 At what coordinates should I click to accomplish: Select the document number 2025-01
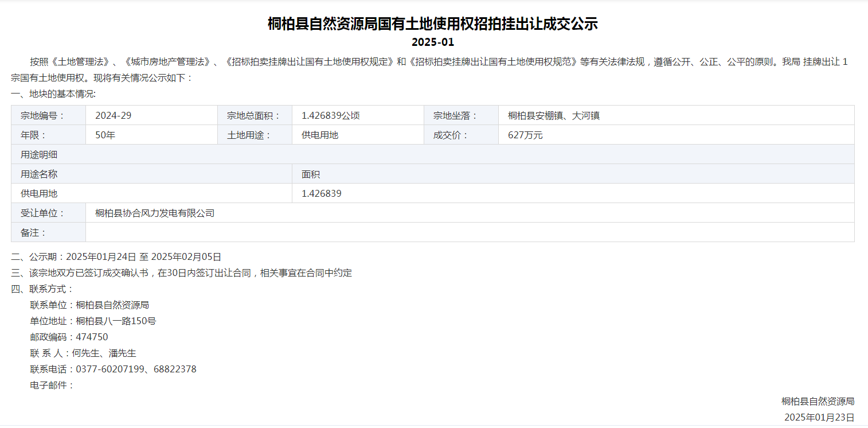[x=433, y=42]
